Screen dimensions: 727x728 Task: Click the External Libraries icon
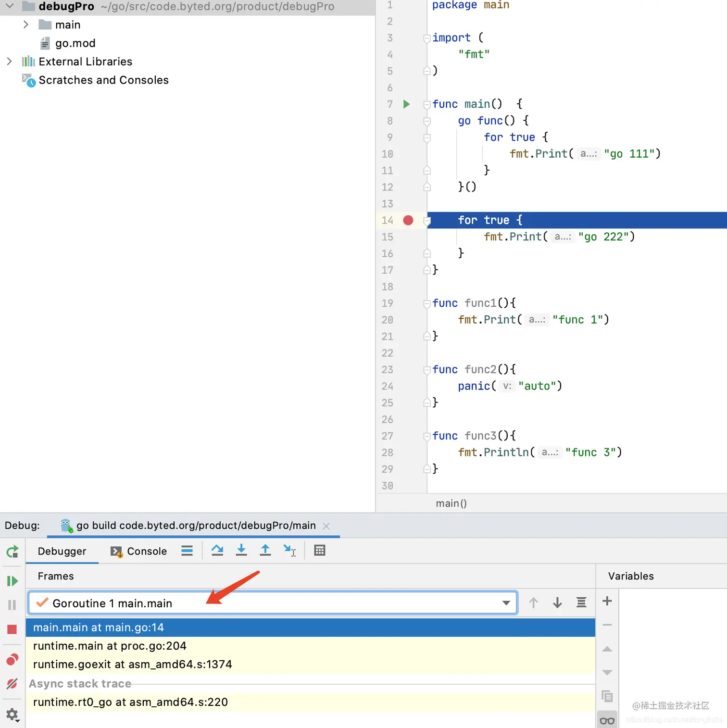(x=29, y=62)
